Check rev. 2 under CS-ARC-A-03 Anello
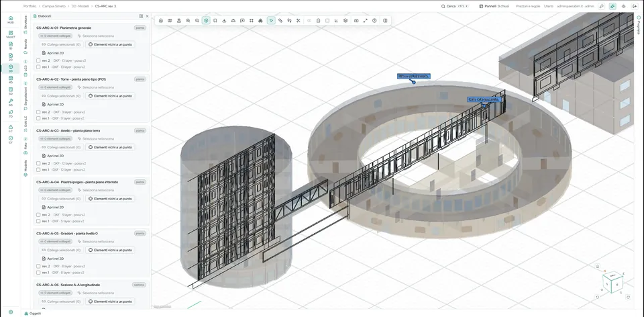 tap(38, 163)
